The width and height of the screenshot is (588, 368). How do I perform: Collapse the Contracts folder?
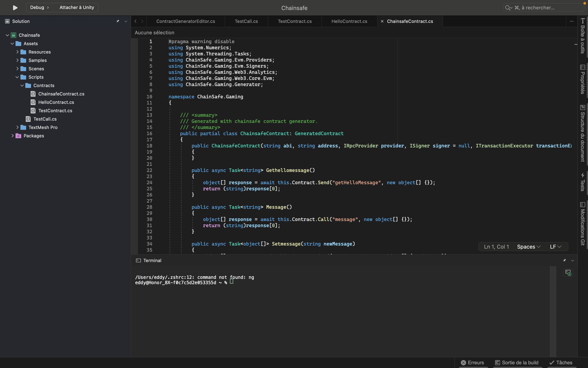click(22, 85)
